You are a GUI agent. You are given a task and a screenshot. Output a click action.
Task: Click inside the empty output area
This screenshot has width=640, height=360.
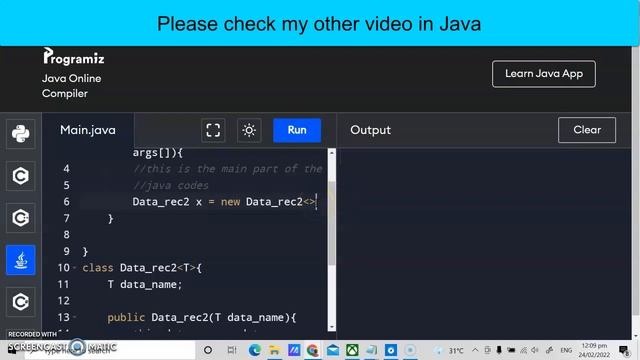(x=485, y=243)
